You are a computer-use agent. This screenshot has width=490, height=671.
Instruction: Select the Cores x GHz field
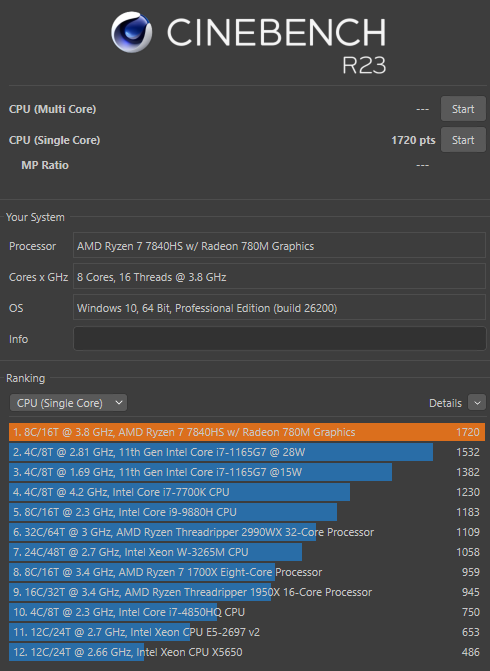[x=279, y=277]
